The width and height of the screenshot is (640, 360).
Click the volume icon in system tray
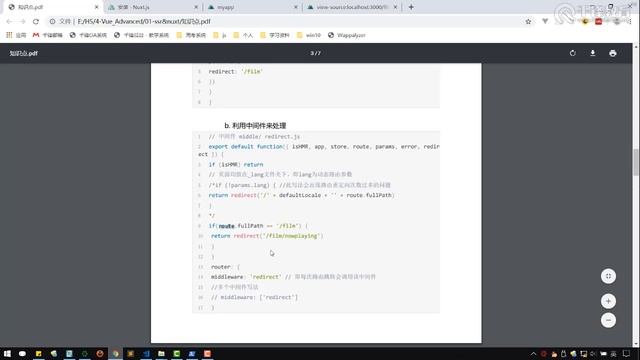pos(593,354)
